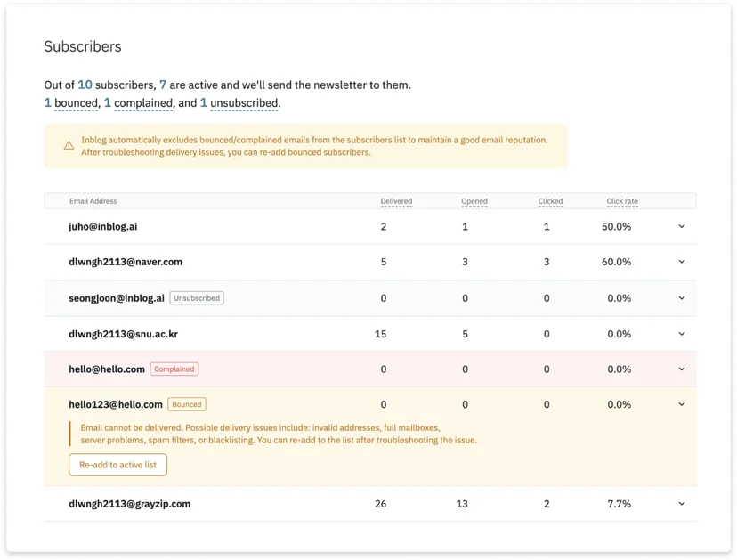The image size is (737, 560).
Task: Click delivered count 5 for dlwngh2113@naver.com
Action: (384, 262)
